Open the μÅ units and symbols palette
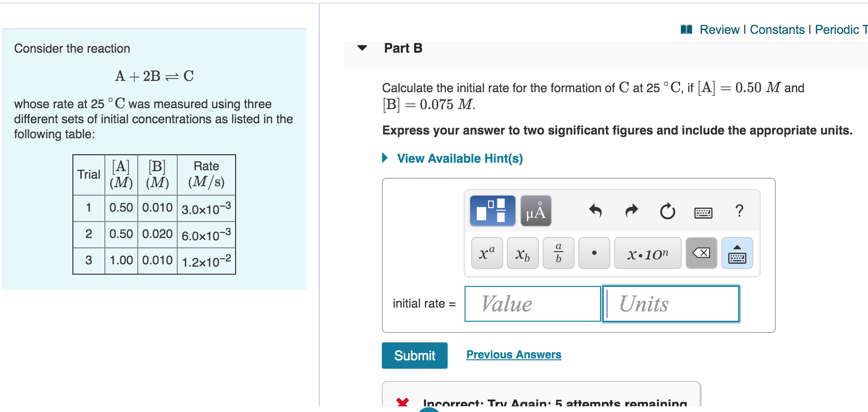Viewport: 868px width, 412px height. tap(535, 211)
